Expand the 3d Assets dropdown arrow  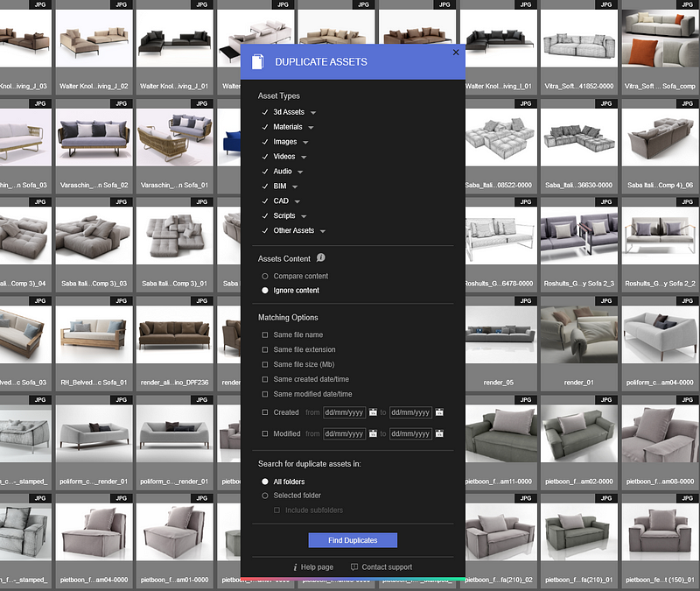coord(313,113)
